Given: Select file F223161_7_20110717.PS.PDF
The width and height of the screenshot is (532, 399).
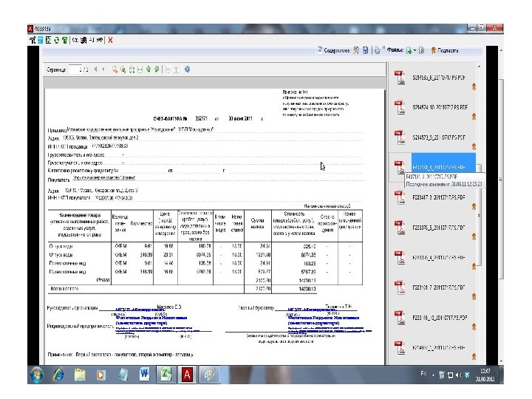Looking at the screenshot, I should click(x=439, y=287).
